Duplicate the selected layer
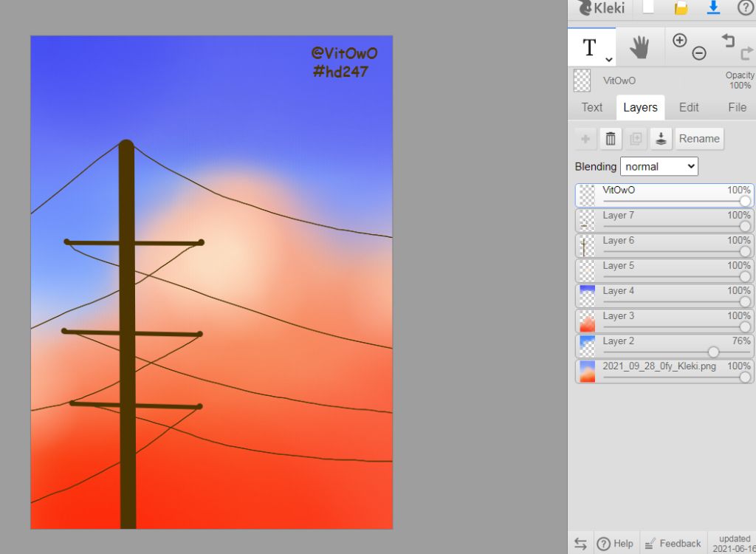This screenshot has width=756, height=554. tap(636, 139)
